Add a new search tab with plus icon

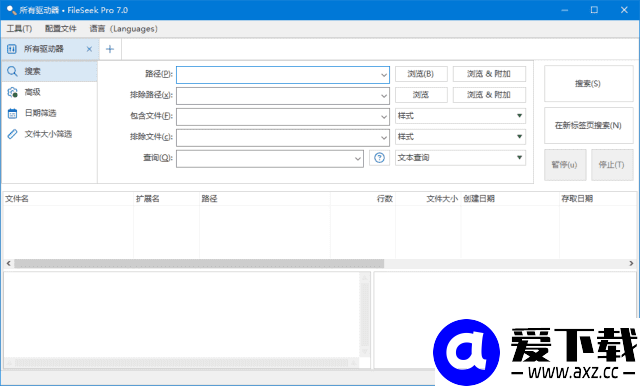tap(110, 49)
